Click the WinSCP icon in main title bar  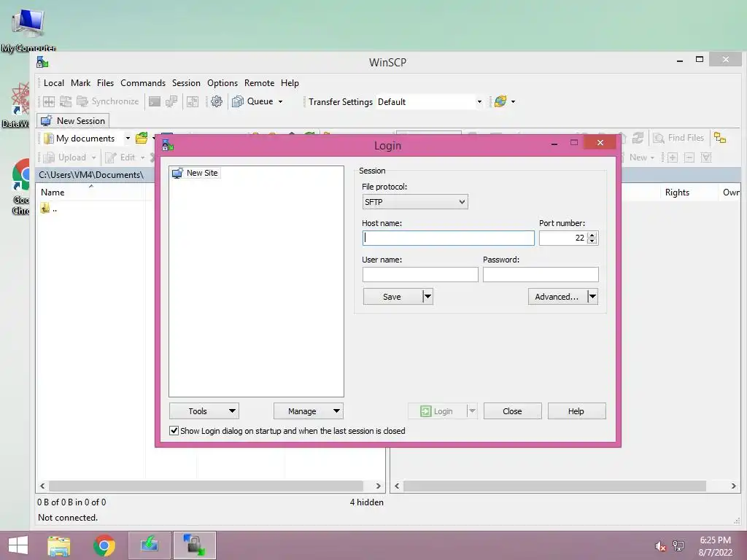[42, 62]
